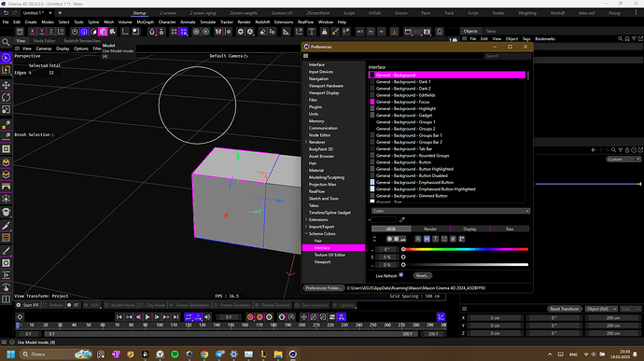Select the Render color space button
This screenshot has height=361, width=644.
click(x=430, y=229)
